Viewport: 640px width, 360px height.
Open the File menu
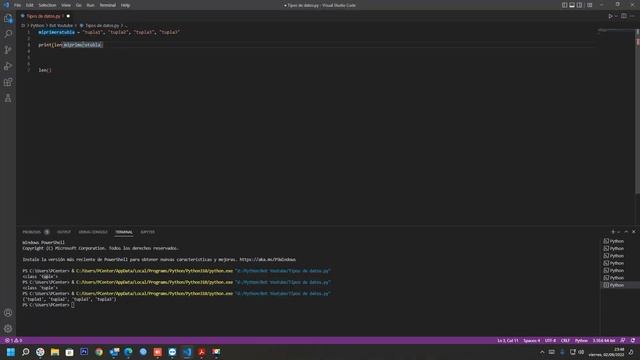[x=18, y=5]
